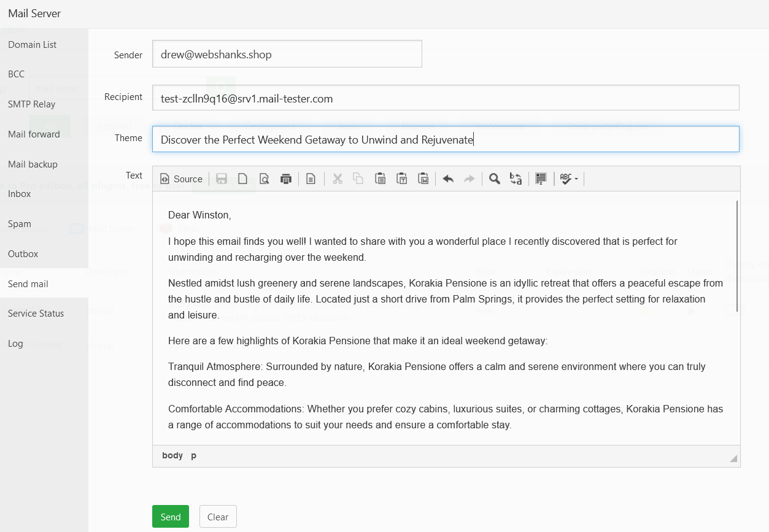Open Find with the magnifier icon
This screenshot has height=532, width=769.
pyautogui.click(x=494, y=179)
